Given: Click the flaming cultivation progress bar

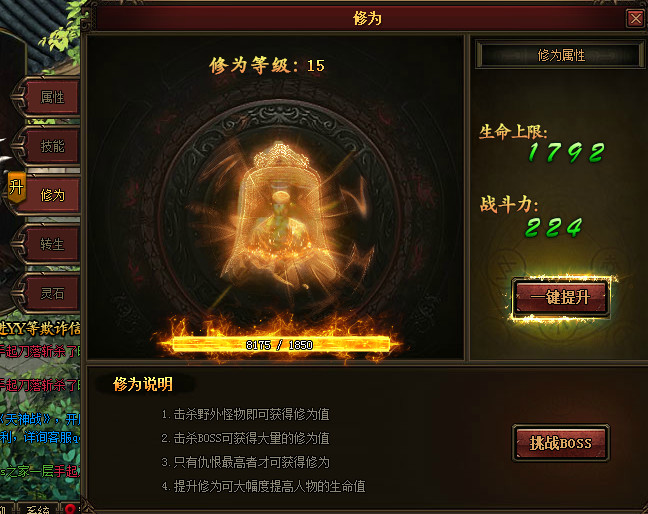Looking at the screenshot, I should pos(280,345).
